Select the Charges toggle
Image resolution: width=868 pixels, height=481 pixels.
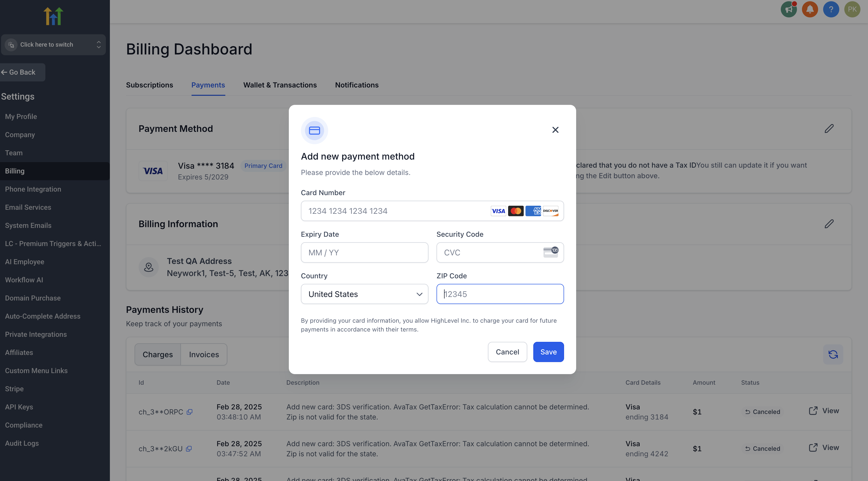157,354
